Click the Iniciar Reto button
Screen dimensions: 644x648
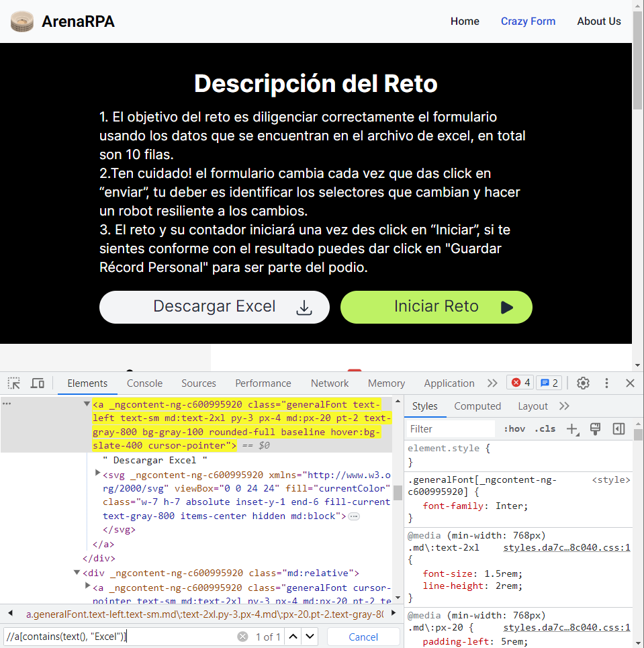coord(435,307)
